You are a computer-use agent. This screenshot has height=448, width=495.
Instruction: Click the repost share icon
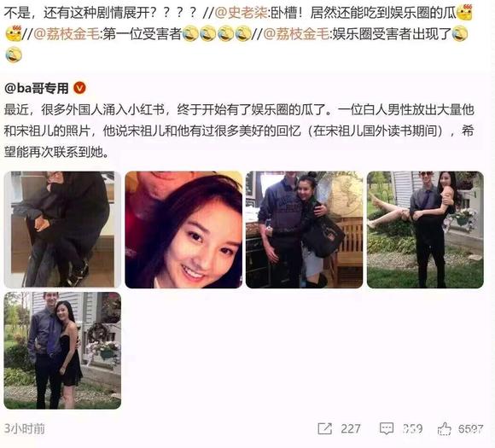[x=325, y=428]
